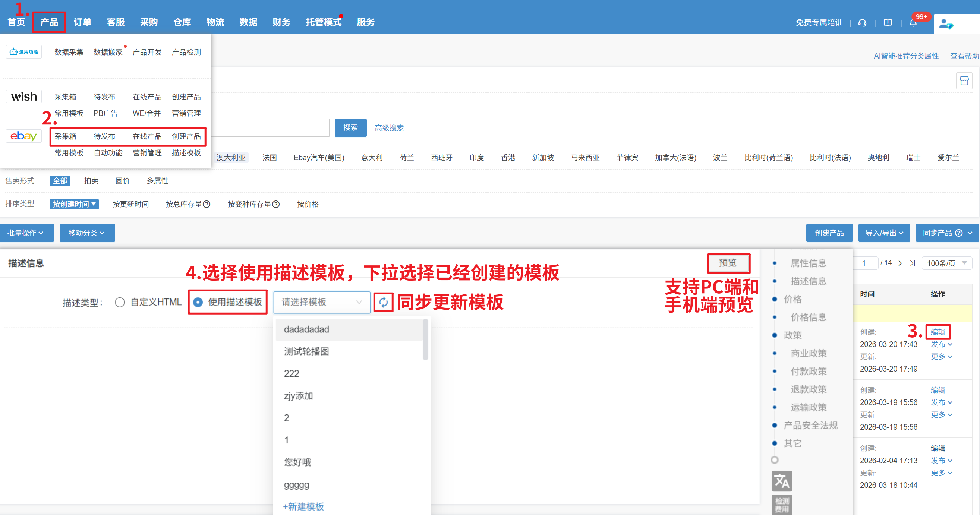Click the store icon at top right
Viewport: 980px width, 515px height.
pyautogui.click(x=964, y=80)
